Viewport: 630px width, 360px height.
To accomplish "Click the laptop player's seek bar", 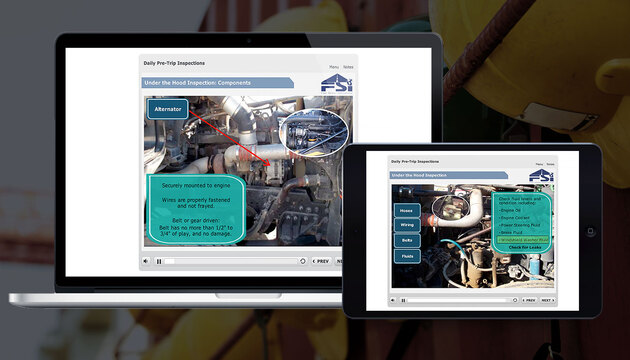I will click(231, 262).
